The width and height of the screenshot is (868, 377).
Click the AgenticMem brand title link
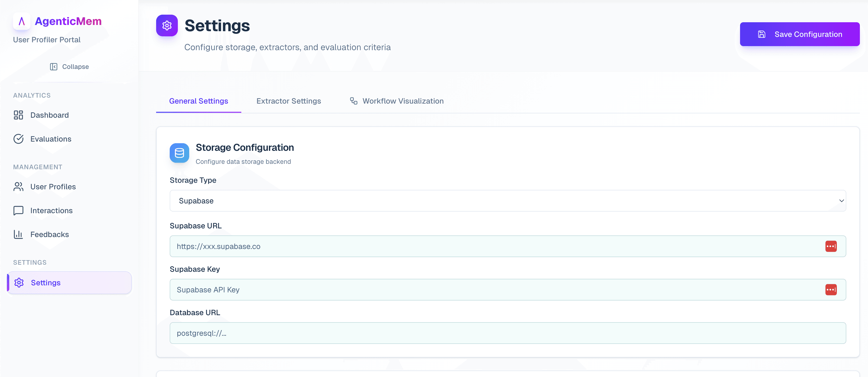coord(68,21)
